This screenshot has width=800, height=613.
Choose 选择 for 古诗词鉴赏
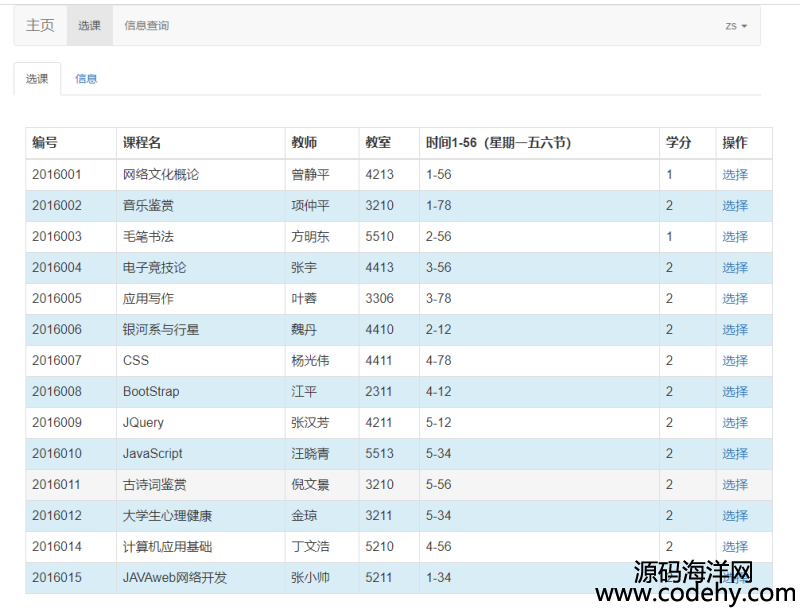click(735, 485)
